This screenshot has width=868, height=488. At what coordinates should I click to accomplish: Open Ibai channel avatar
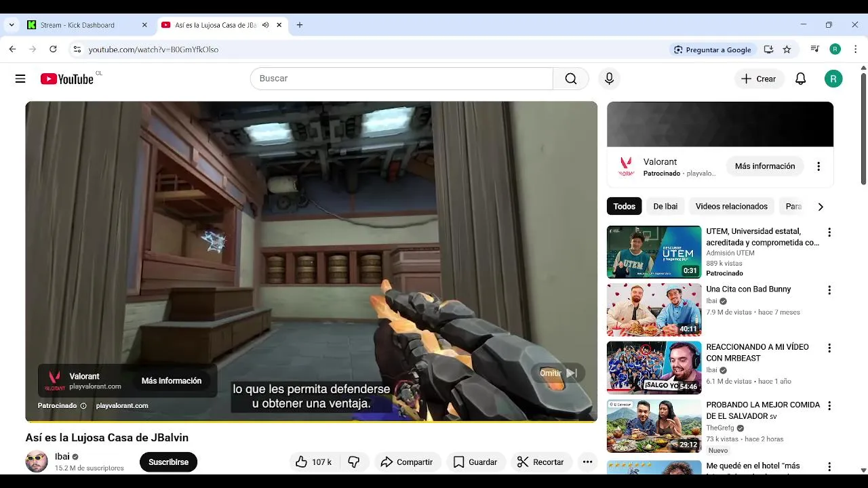[x=37, y=462]
